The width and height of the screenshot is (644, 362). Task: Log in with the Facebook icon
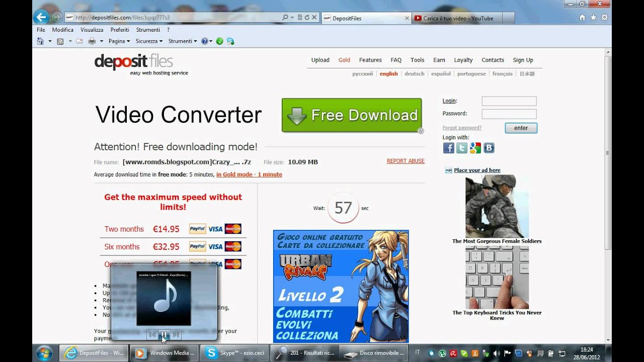point(448,148)
